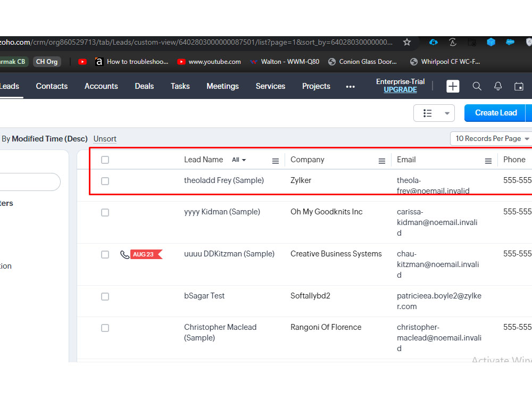Click the Oh My Goodknits Inc cell
The height and width of the screenshot is (399, 532).
point(327,212)
